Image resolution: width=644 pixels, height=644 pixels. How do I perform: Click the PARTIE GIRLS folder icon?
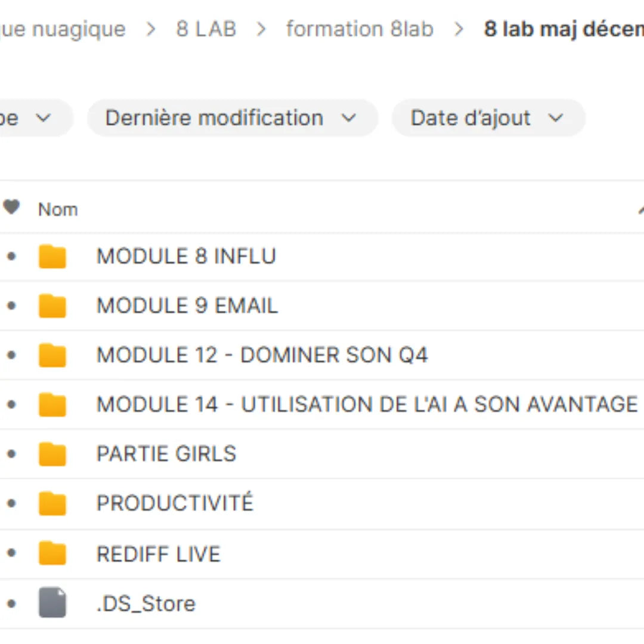click(x=52, y=455)
